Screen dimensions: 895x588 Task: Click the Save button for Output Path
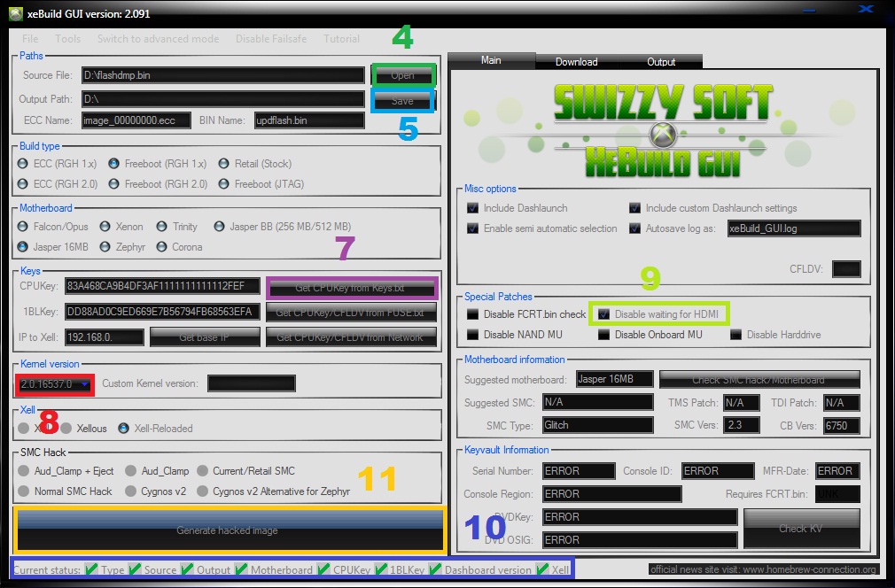403,101
